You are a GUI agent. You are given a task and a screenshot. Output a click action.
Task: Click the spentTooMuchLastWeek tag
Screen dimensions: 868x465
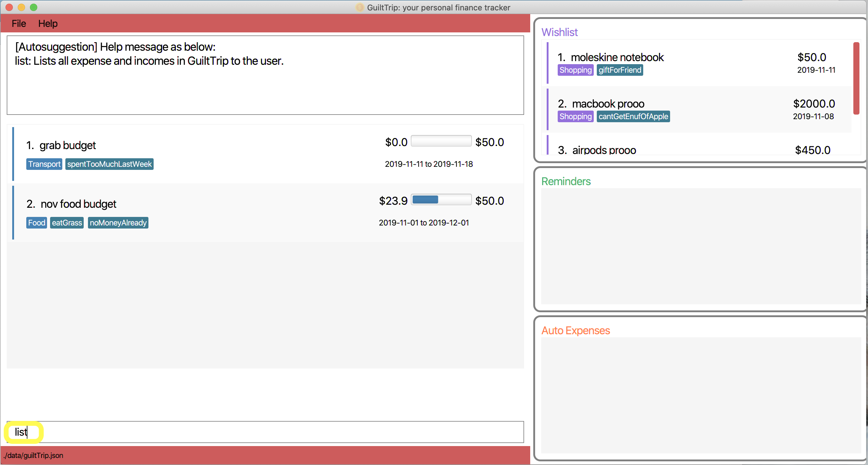click(x=110, y=164)
